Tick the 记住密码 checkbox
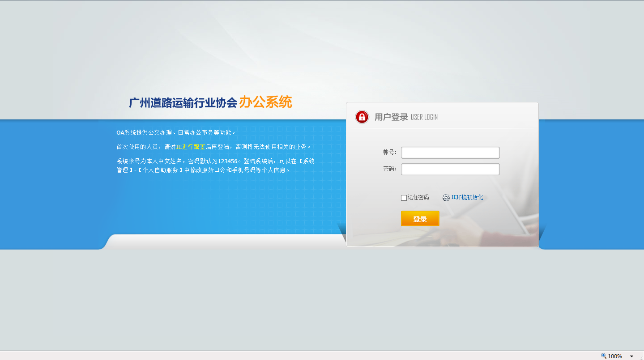The image size is (644, 360). tap(404, 198)
